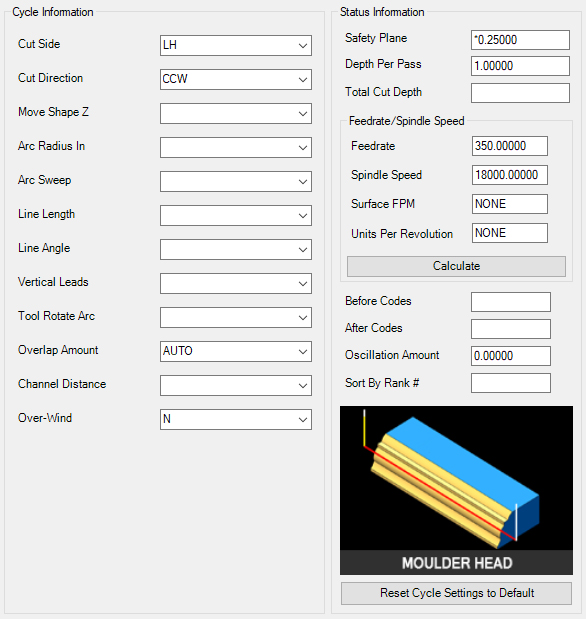The image size is (586, 619).
Task: Click the Surface FPM field
Action: 509,204
